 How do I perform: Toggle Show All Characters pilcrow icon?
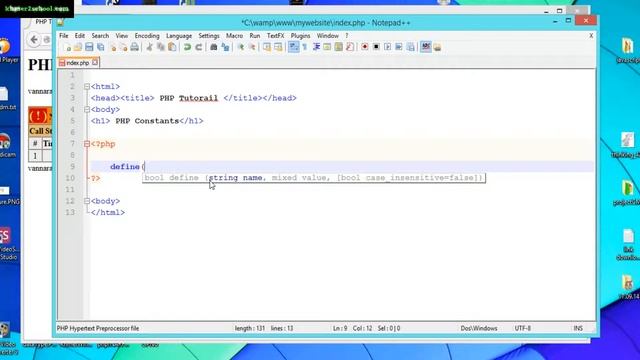tap(304, 47)
